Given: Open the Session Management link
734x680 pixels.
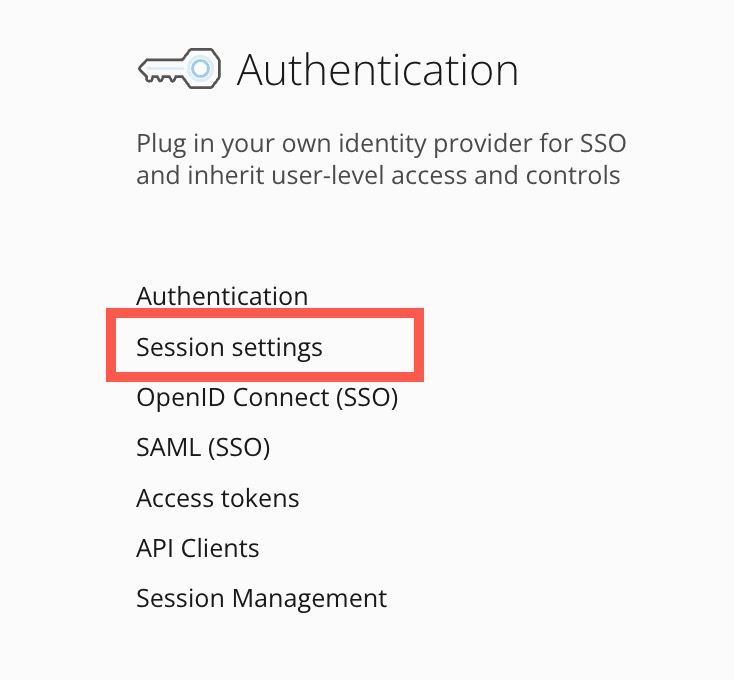Looking at the screenshot, I should [x=261, y=599].
